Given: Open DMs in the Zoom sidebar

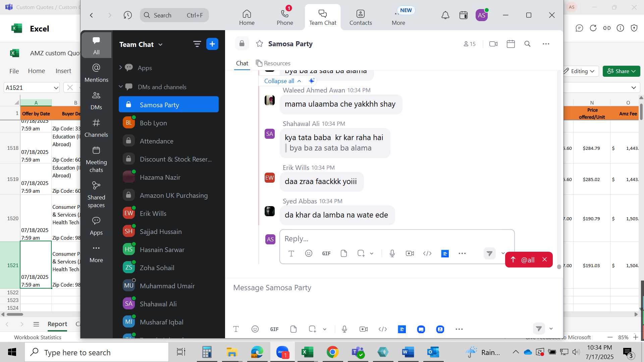Looking at the screenshot, I should coord(96,100).
